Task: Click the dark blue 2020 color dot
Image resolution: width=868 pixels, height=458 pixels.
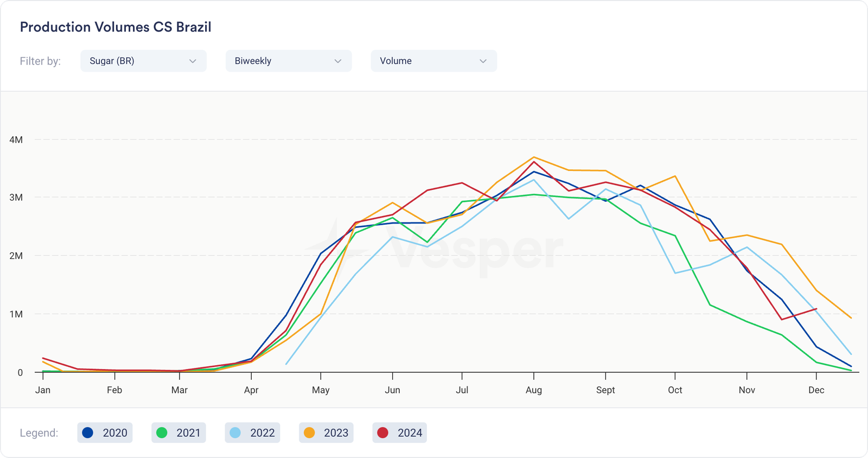Action: [x=88, y=432]
